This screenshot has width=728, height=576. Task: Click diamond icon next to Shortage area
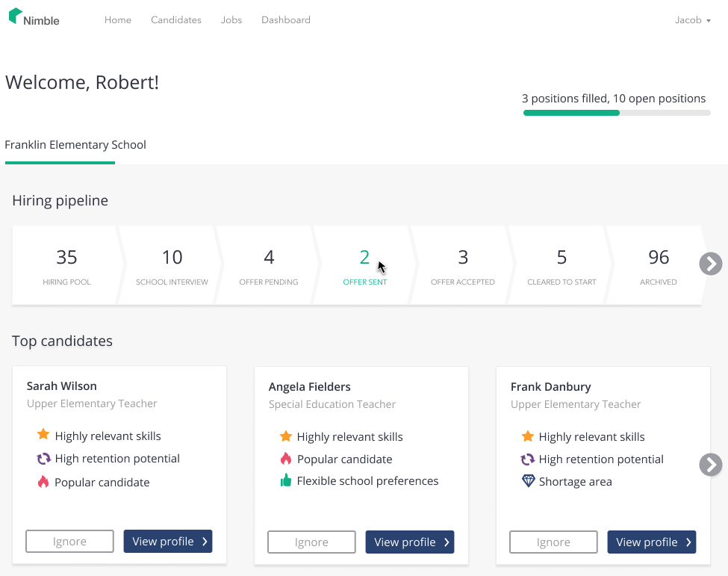pos(528,481)
